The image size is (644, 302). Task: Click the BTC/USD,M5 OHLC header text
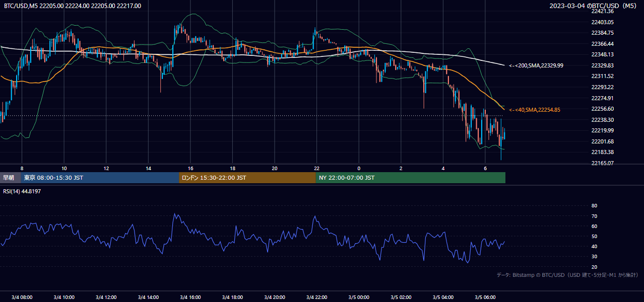point(73,6)
